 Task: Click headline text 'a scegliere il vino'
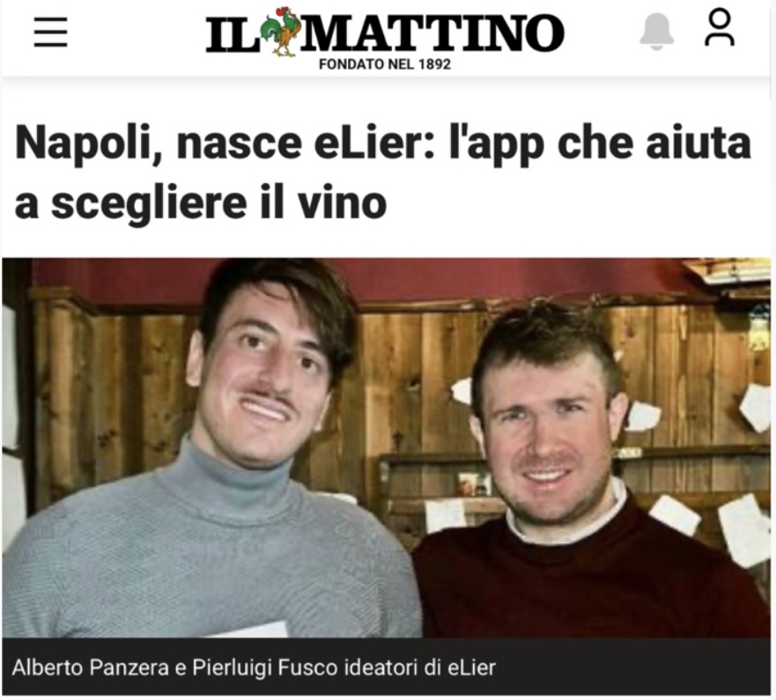(x=201, y=203)
